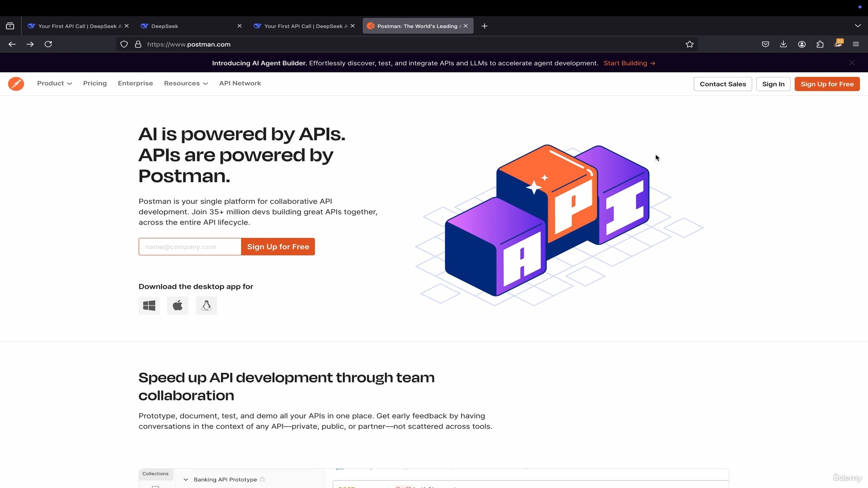Open the browser hamburger menu
The image size is (868, 488).
point(856,44)
